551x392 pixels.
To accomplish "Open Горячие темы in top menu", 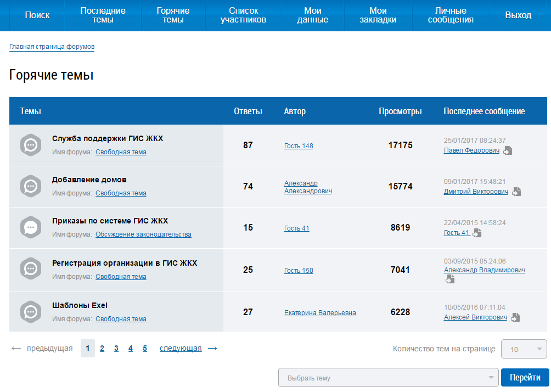I will [x=173, y=15].
